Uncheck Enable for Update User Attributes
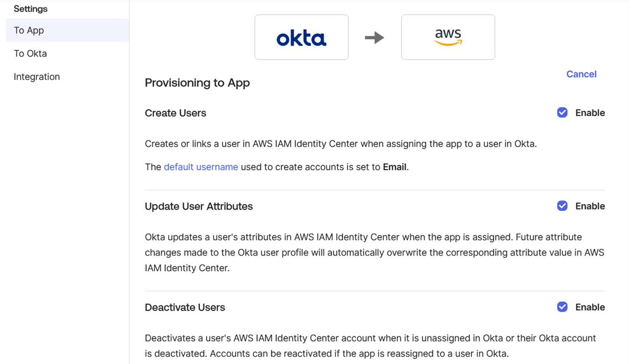 pos(562,206)
